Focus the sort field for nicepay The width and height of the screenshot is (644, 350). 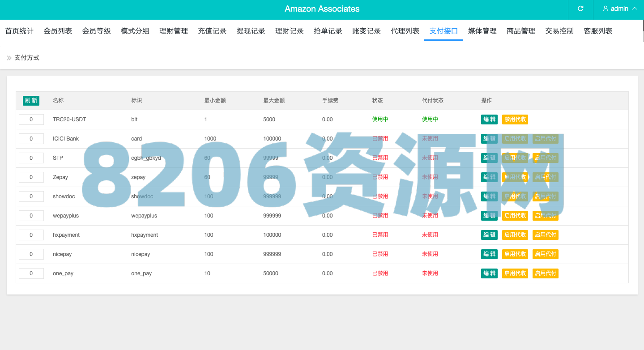pos(31,254)
